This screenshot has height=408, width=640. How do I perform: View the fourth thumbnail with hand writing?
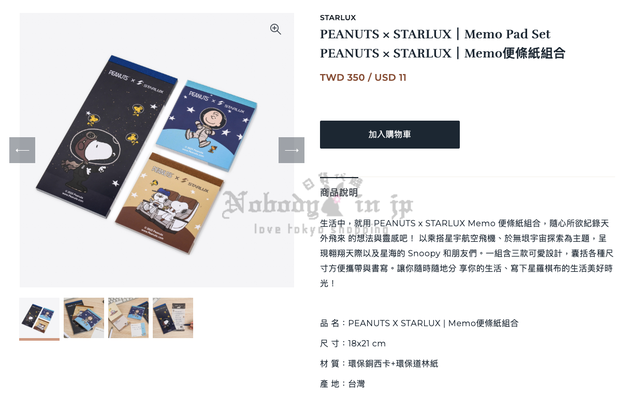coord(173,318)
